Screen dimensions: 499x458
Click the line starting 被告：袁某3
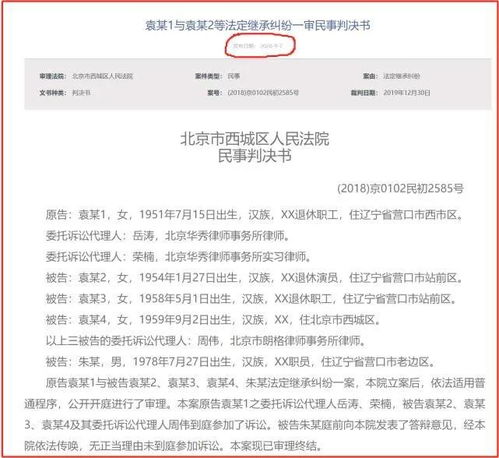pyautogui.click(x=251, y=299)
